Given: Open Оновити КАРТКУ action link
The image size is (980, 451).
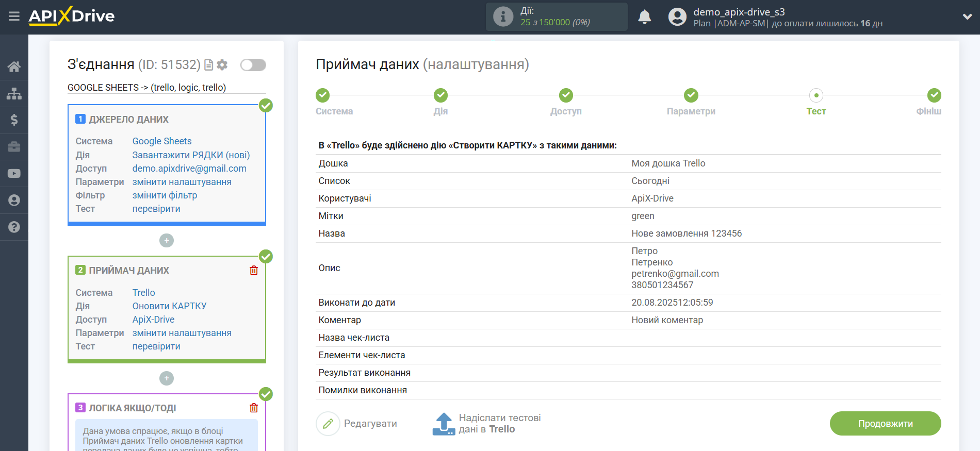Looking at the screenshot, I should tap(169, 306).
